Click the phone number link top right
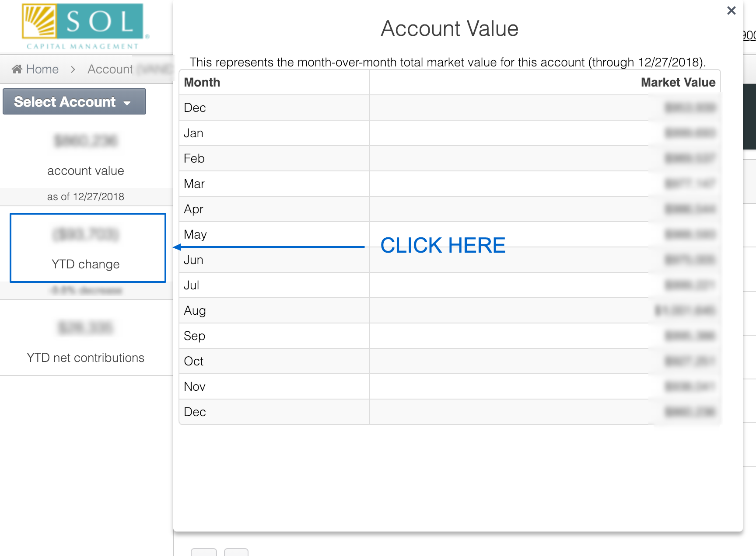 pos(750,35)
